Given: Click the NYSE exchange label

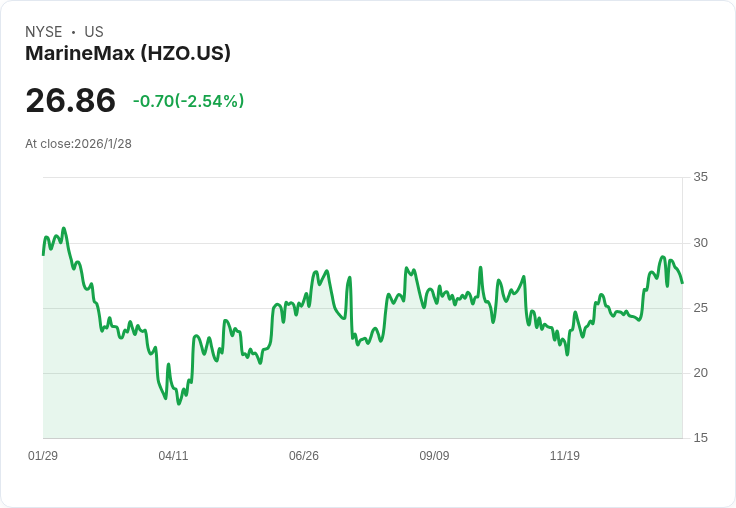Looking at the screenshot, I should 44,32.
